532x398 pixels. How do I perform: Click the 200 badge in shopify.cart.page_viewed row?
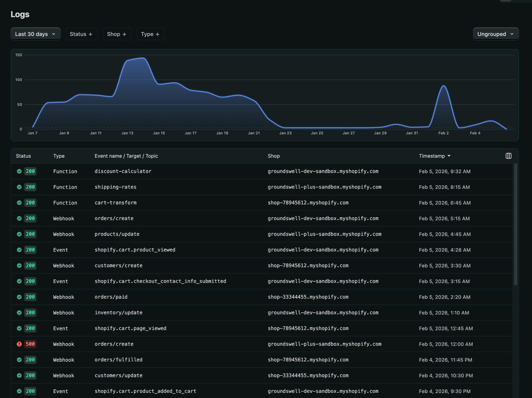(30, 328)
